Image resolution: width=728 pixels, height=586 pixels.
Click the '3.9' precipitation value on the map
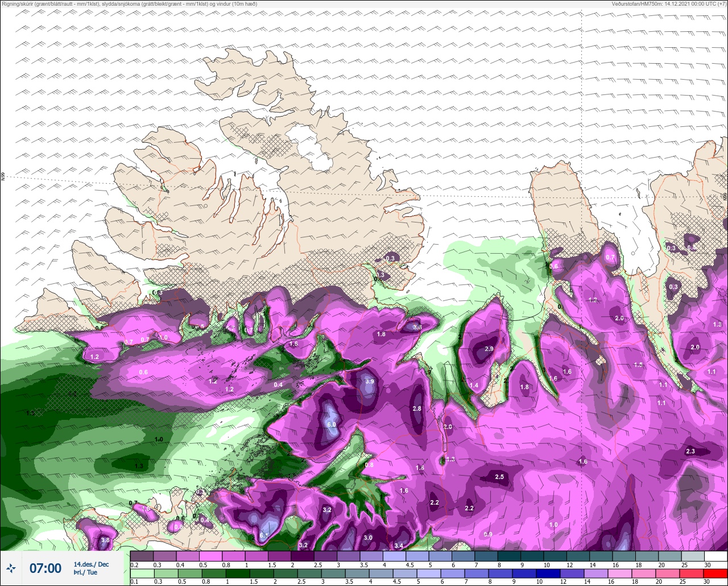[x=369, y=381]
